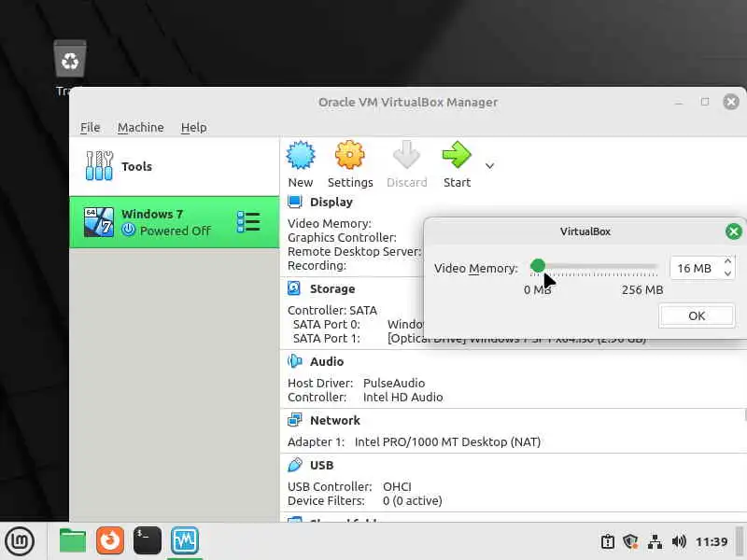Screen dimensions: 747x560
Task: Click the OHCI USB controller value
Action: (397, 486)
